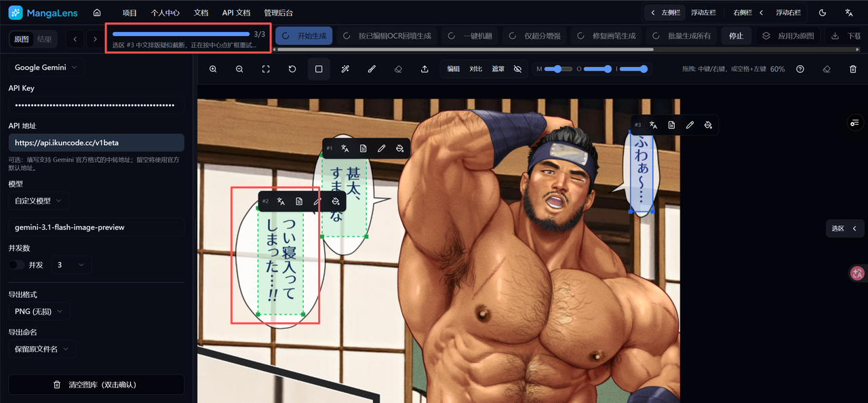Translate region #2 via its translate icon

[281, 201]
